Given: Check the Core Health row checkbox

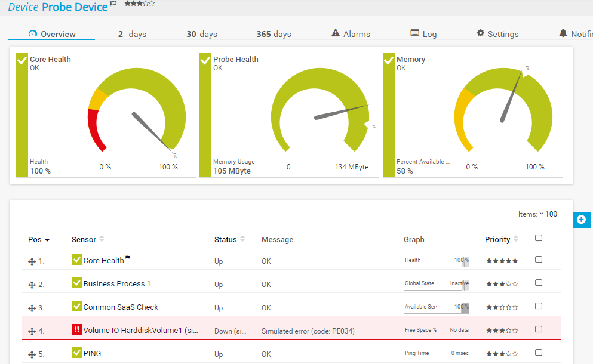Looking at the screenshot, I should [x=539, y=260].
